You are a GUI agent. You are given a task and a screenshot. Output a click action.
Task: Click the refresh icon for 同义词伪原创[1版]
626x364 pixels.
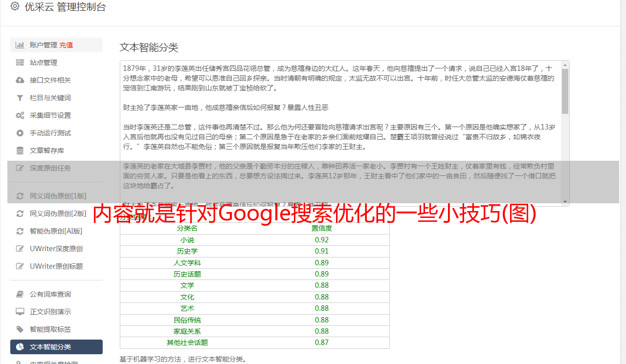pos(20,196)
